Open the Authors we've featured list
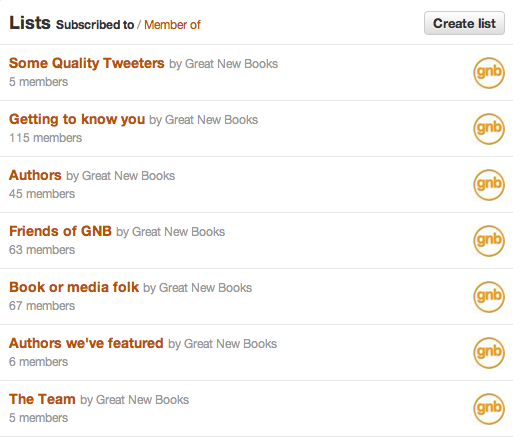This screenshot has height=438, width=513. tap(86, 343)
